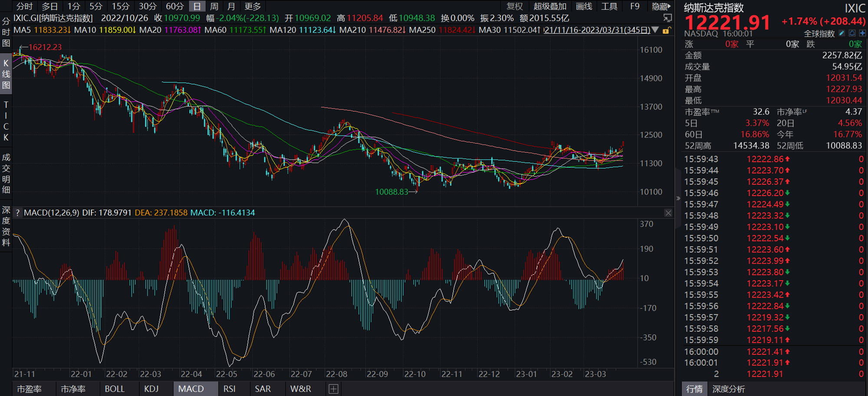Add index to watchlist with the plus icon

pos(862,33)
